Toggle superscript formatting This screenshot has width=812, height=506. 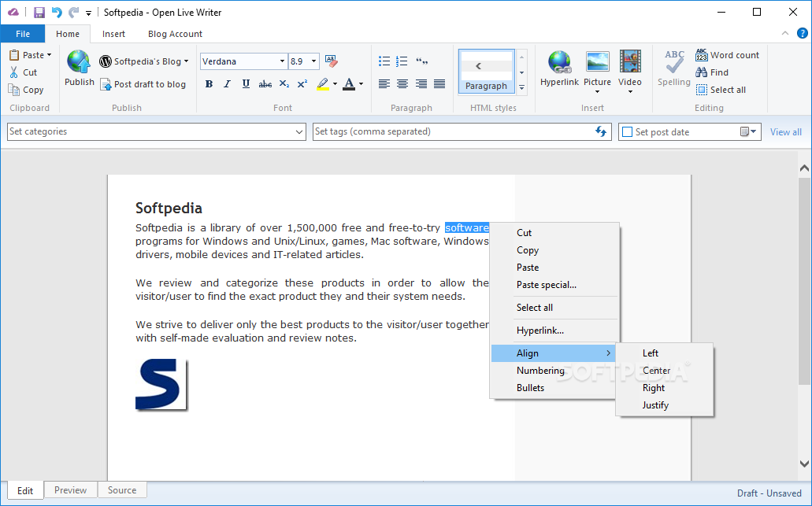coord(302,84)
